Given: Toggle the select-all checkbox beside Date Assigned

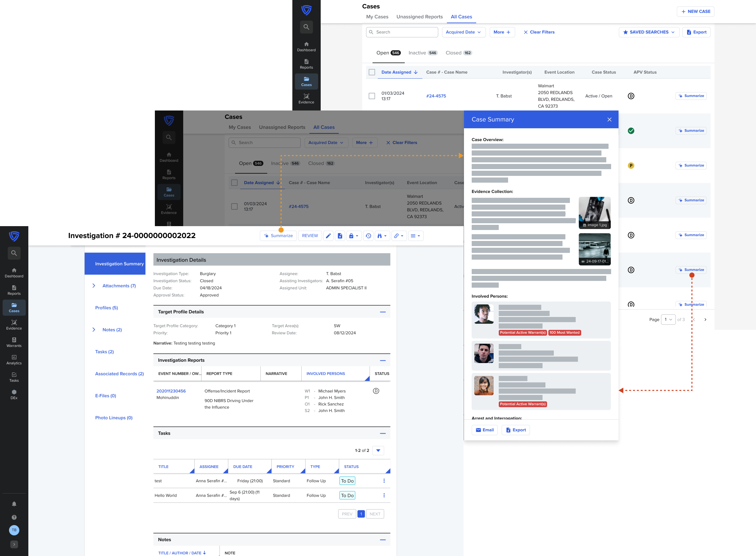Looking at the screenshot, I should coord(372,72).
